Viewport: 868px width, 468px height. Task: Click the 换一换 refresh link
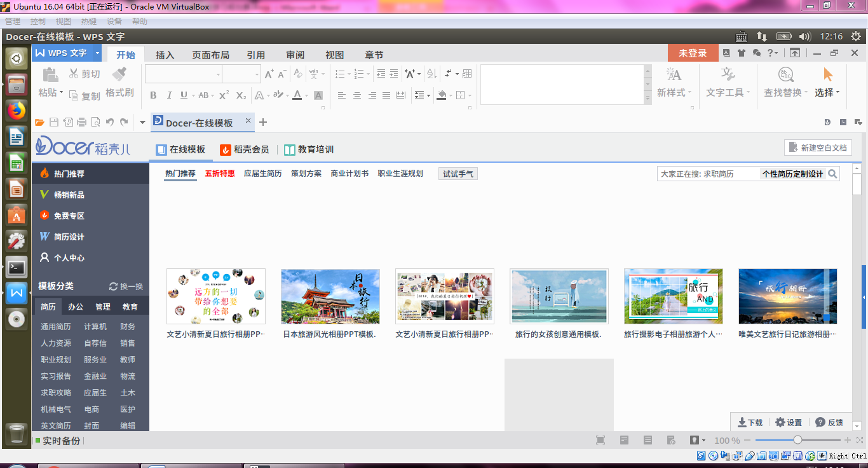click(126, 286)
